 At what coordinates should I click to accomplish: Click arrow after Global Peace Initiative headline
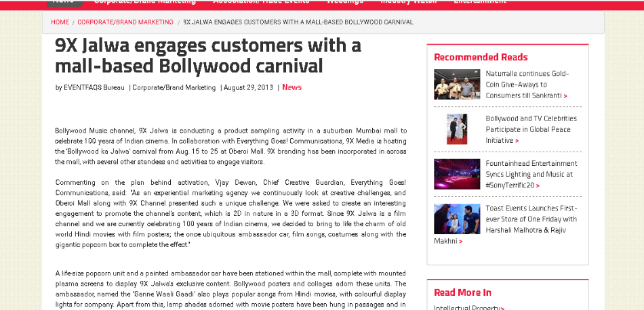pos(517,141)
